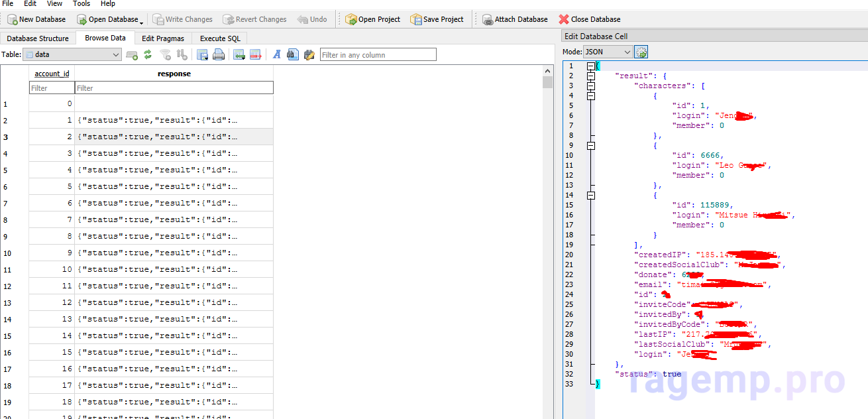Screen dimensions: 868x419
Task: Click the save table as icon
Action: (203, 55)
